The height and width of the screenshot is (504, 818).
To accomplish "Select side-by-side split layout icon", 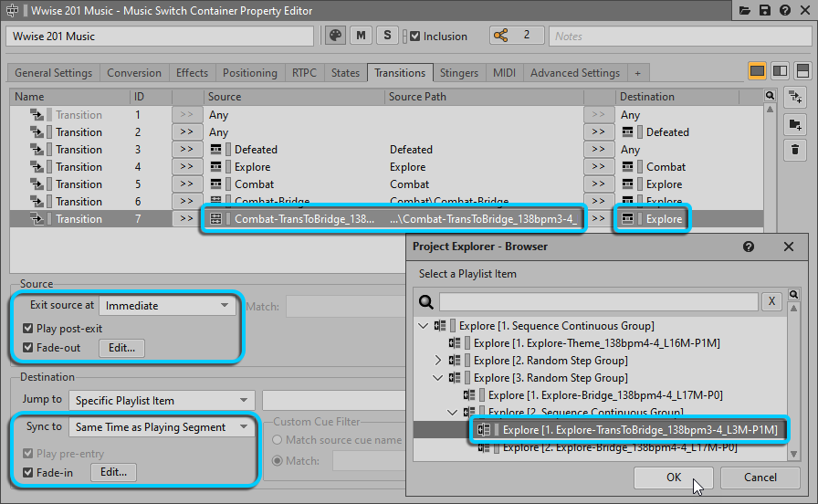I will (780, 70).
